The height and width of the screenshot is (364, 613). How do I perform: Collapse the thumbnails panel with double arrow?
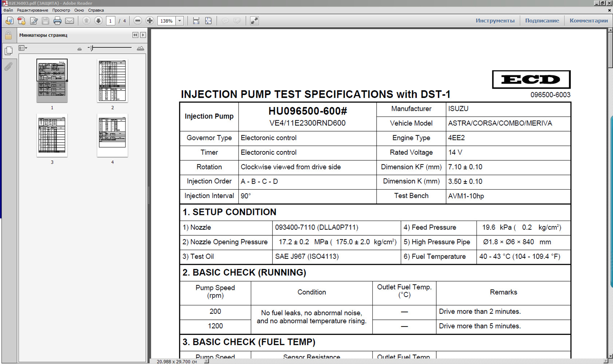(135, 35)
